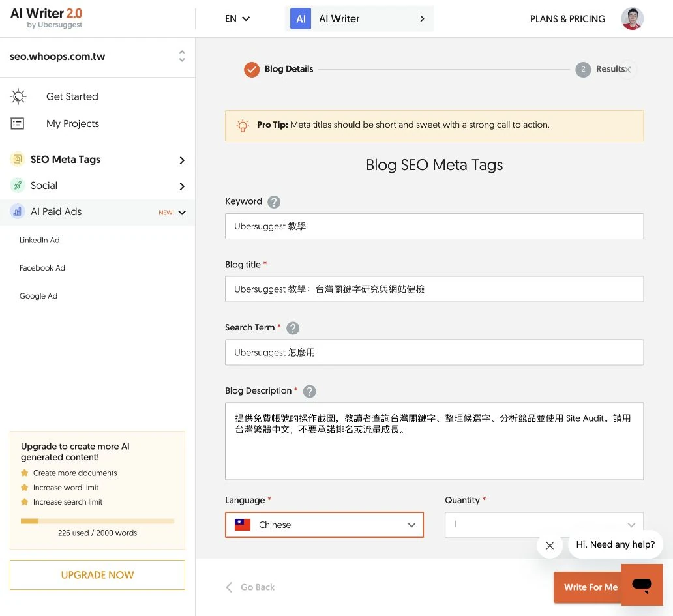Click the Blog Details checkmark step icon

click(252, 70)
